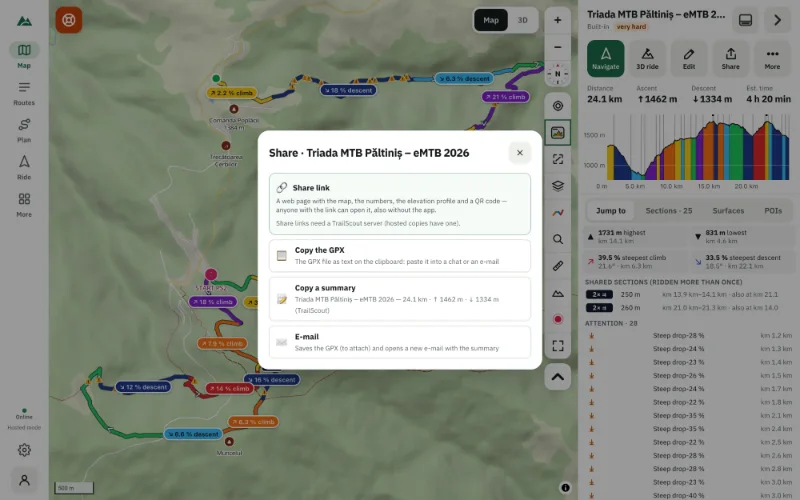Open map search magnifier
Image resolution: width=800 pixels, height=500 pixels.
(558, 239)
